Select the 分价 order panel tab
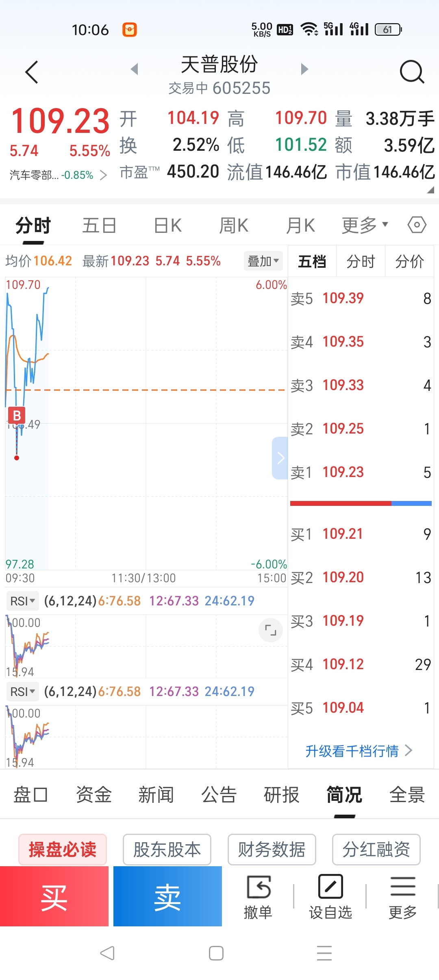The image size is (439, 980). coord(409,261)
